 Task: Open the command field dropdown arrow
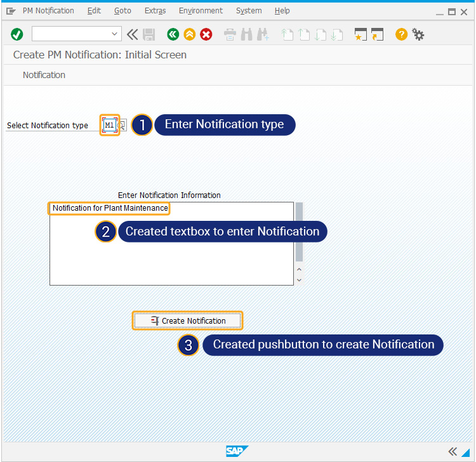(x=114, y=34)
